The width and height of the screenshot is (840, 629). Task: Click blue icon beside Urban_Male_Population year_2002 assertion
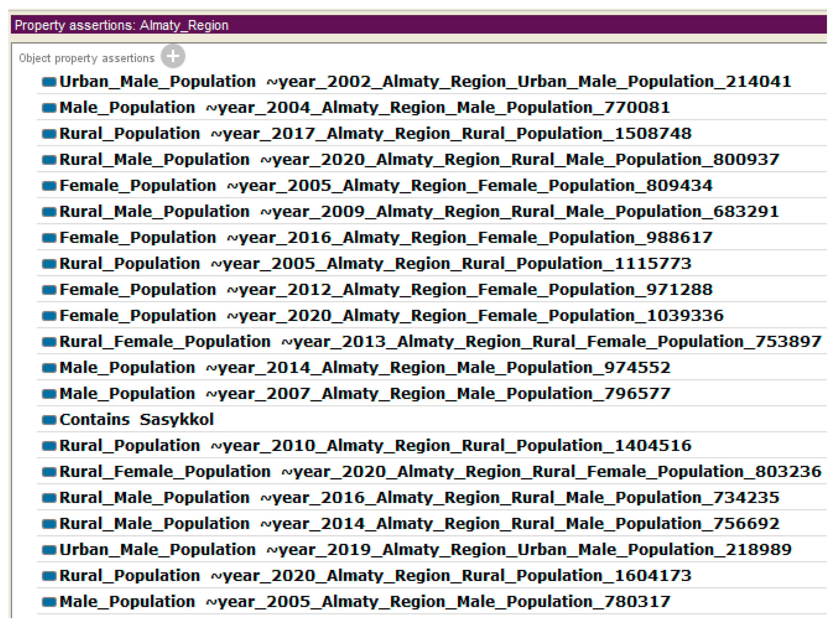49,82
